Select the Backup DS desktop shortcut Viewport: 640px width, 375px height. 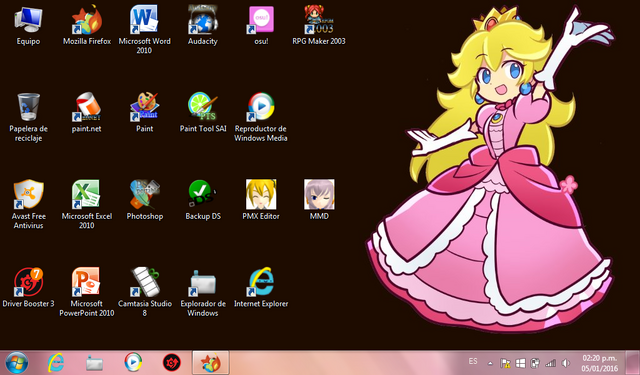point(203,200)
